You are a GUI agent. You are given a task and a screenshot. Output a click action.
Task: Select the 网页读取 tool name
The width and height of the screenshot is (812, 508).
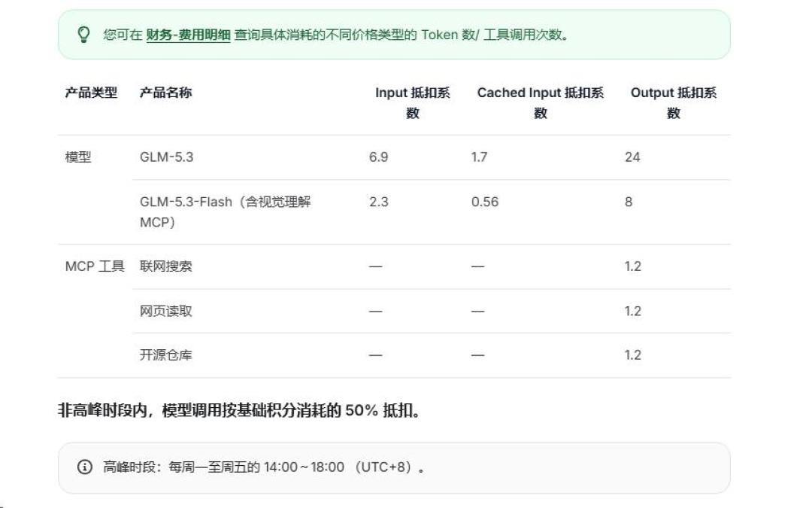pos(165,311)
